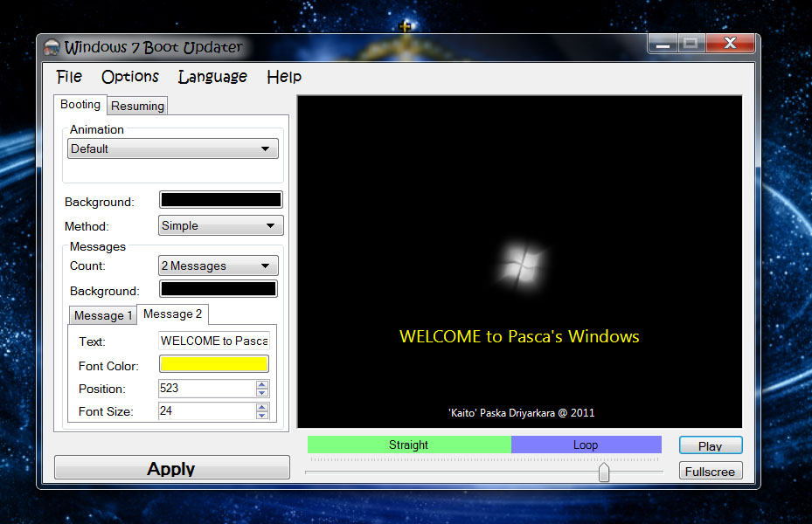Minimize the Boot Updater window
Screen dimensions: 812x524
click(x=663, y=44)
